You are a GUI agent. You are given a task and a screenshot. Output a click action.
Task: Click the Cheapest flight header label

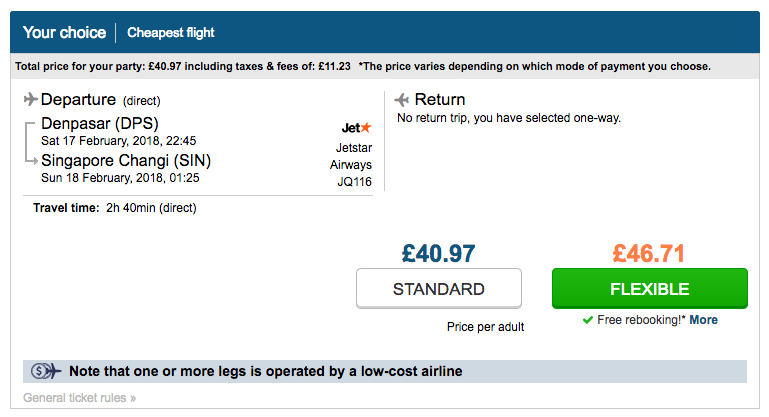(x=171, y=32)
